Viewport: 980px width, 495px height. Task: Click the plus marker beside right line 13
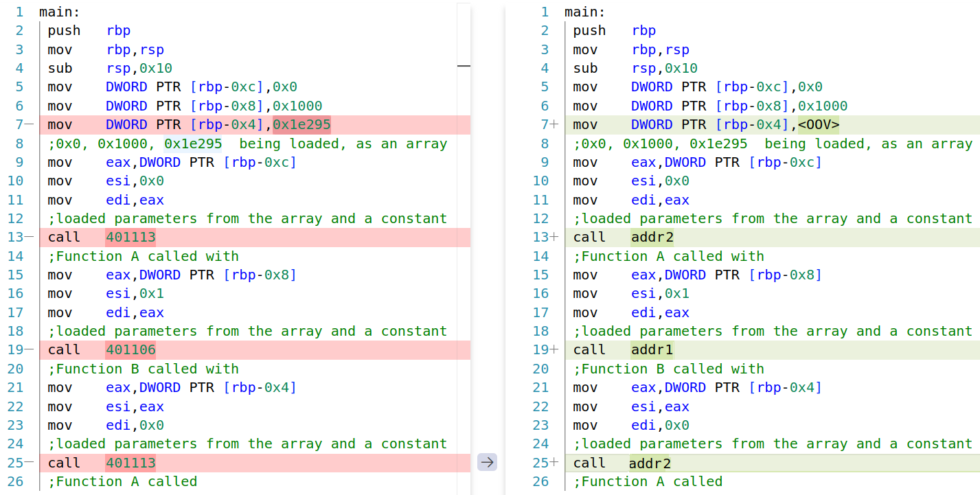[x=554, y=238]
